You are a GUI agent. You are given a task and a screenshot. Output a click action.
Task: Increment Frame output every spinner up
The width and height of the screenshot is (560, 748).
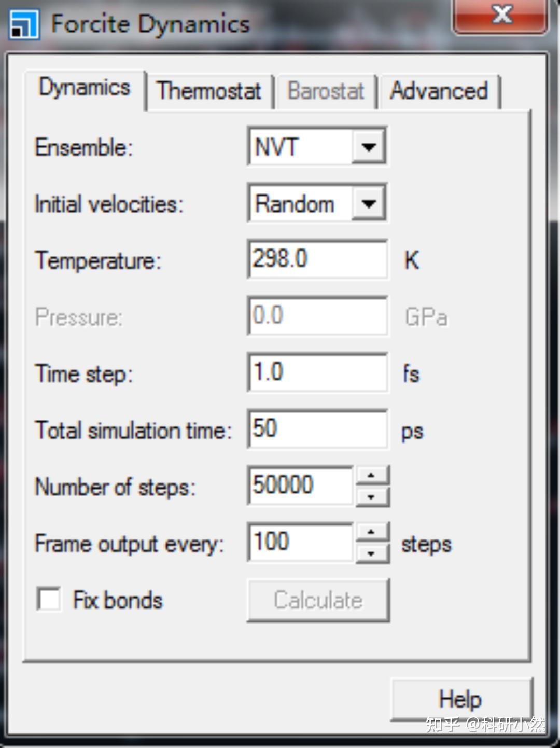[371, 532]
